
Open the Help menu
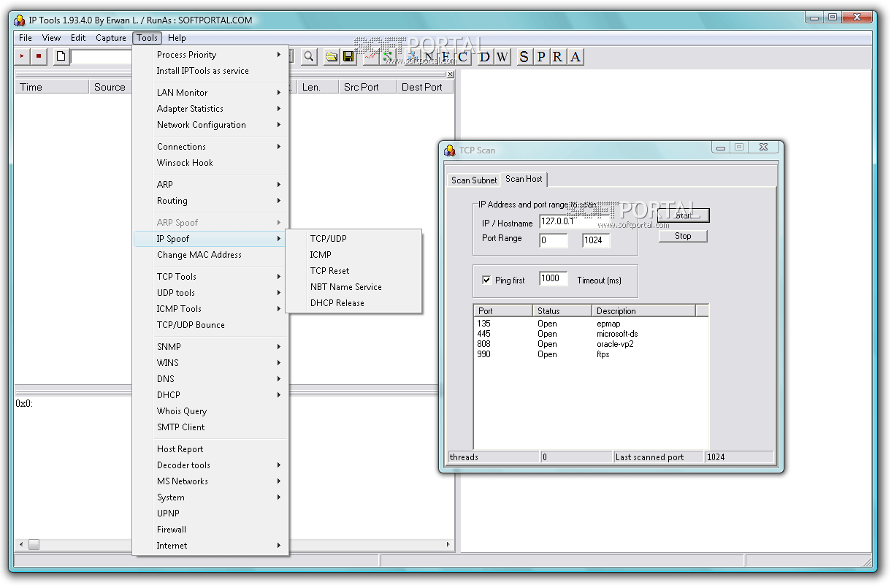coord(177,38)
